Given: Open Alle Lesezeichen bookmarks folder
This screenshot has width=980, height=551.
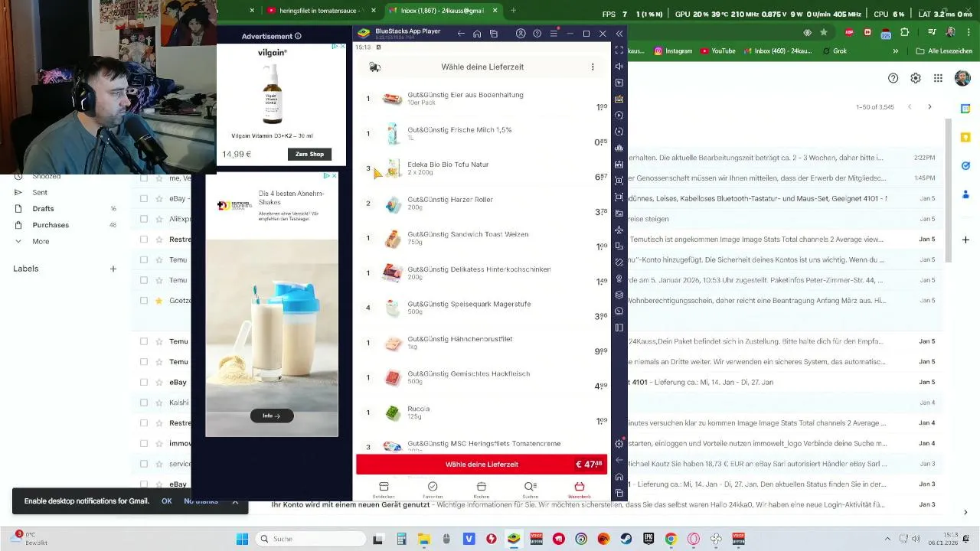Looking at the screenshot, I should click(943, 51).
